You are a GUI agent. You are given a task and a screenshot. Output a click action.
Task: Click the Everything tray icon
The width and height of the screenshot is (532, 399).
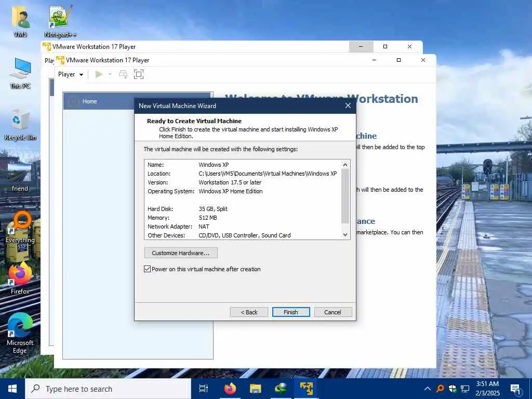(440, 389)
